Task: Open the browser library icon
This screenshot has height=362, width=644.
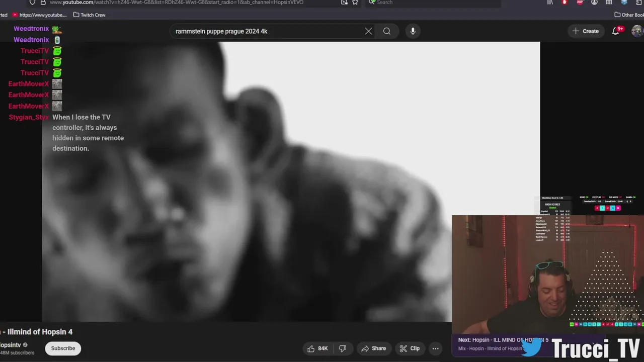Action: pos(550,3)
